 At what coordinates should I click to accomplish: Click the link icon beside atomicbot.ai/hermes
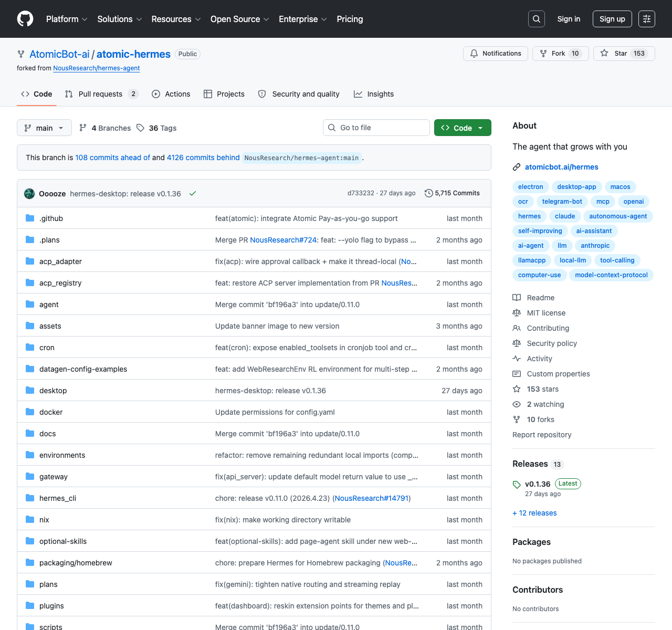coord(517,167)
